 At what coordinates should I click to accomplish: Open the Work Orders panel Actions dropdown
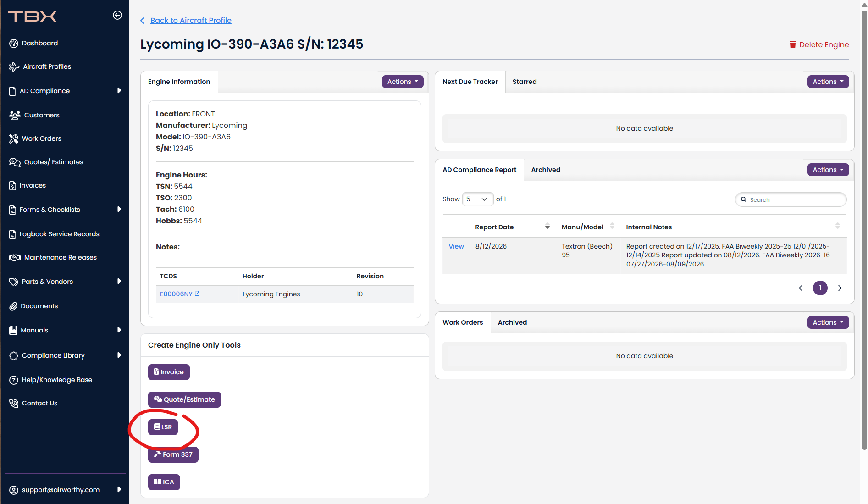click(x=828, y=322)
